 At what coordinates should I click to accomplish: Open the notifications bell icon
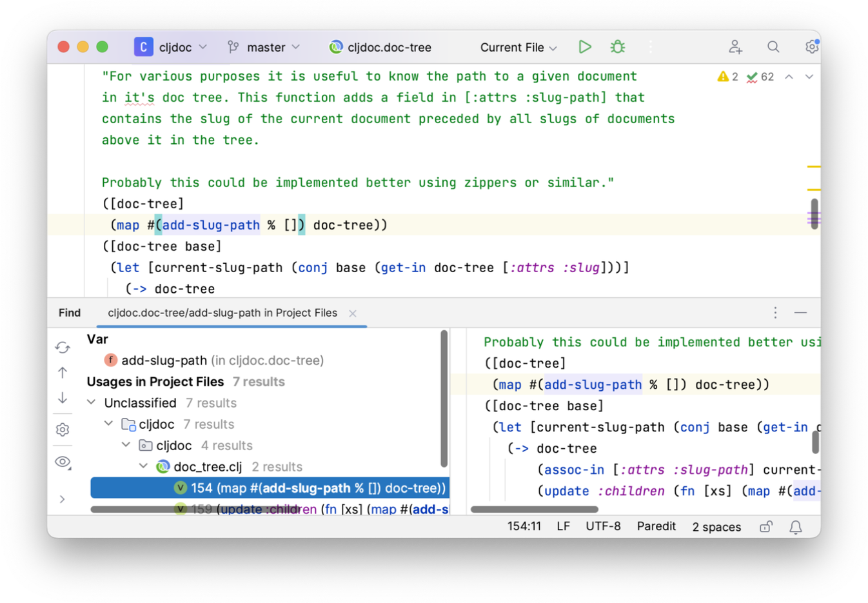[796, 527]
